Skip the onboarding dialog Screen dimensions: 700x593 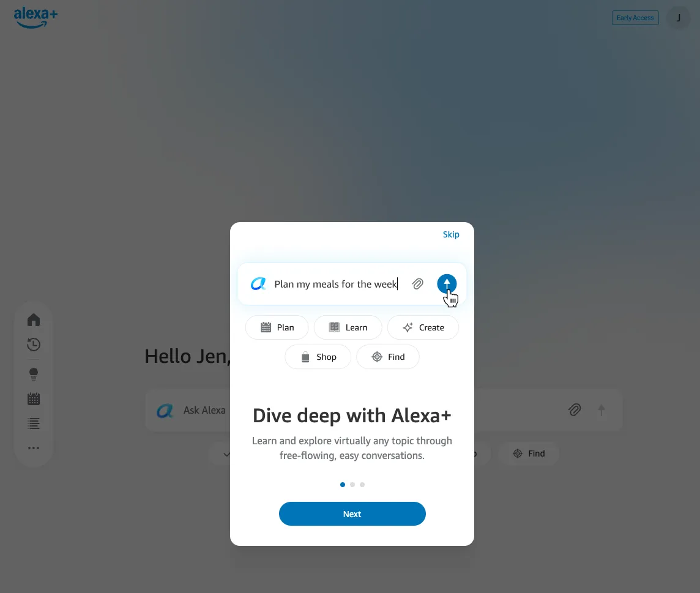(x=451, y=234)
